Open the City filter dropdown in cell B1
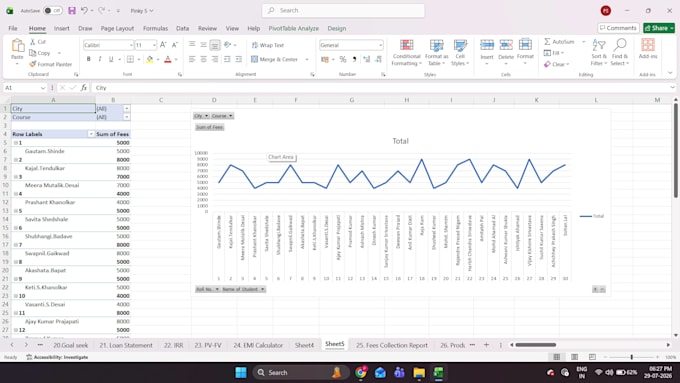The image size is (680, 383). pyautogui.click(x=126, y=108)
